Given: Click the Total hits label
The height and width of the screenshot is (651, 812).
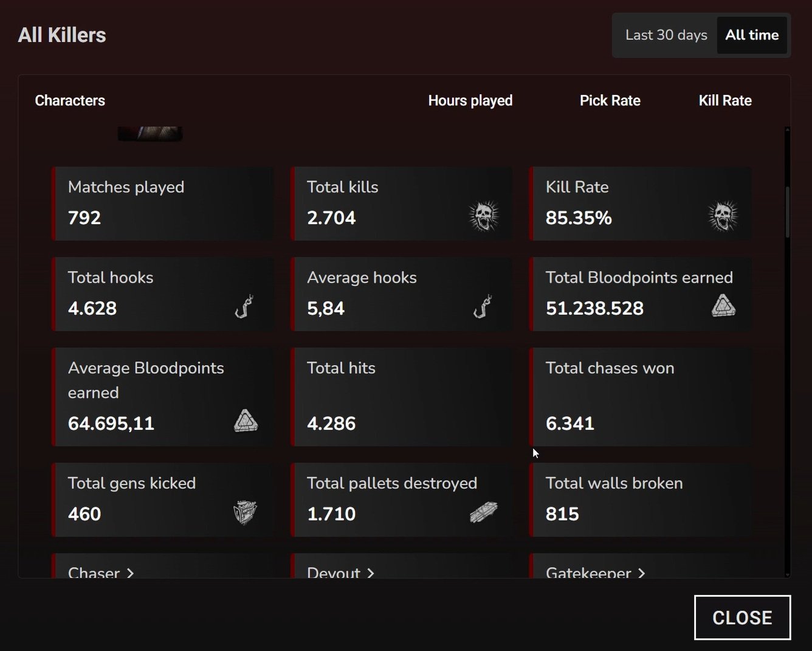Looking at the screenshot, I should coord(341,368).
